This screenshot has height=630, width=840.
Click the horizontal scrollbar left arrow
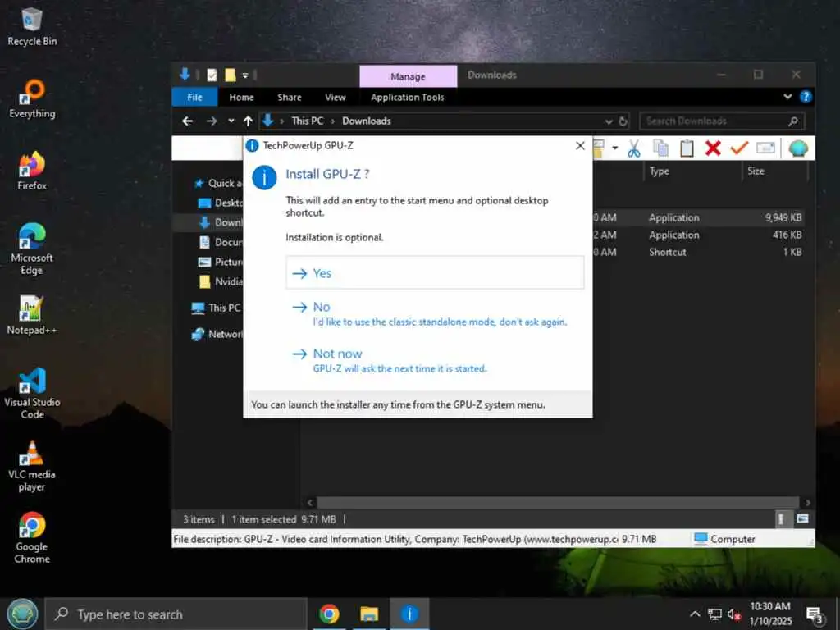[309, 503]
